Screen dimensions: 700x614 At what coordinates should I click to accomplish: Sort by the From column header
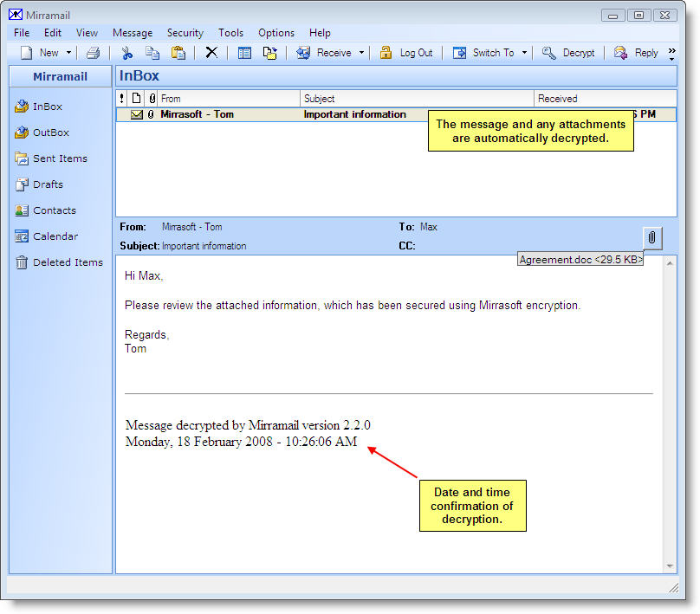pos(229,98)
